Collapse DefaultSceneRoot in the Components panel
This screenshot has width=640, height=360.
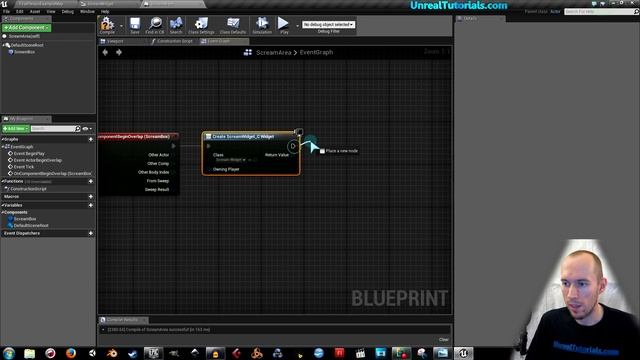[x=4, y=45]
